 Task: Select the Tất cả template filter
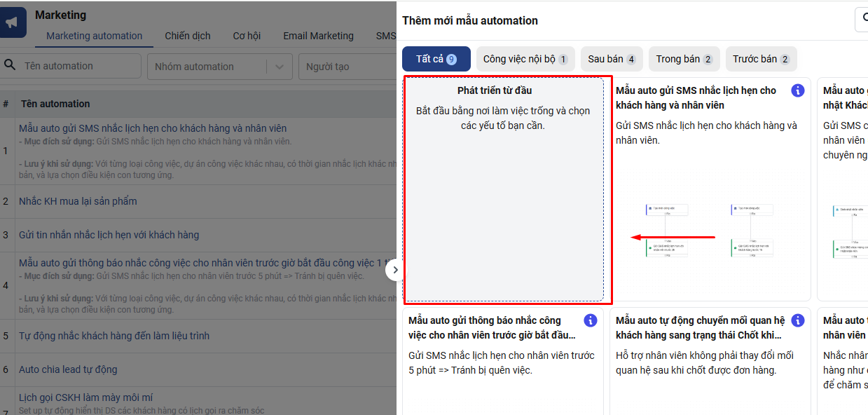(x=436, y=59)
